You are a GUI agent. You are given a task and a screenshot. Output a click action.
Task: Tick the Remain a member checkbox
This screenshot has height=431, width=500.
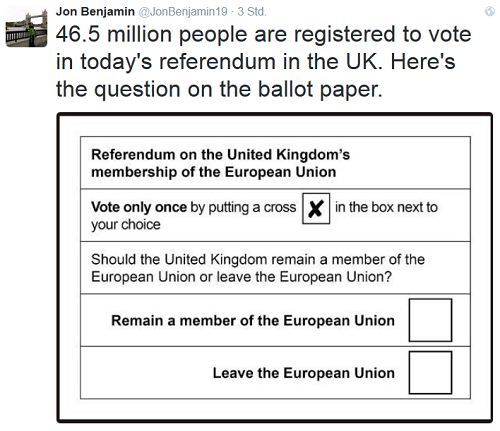pyautogui.click(x=430, y=320)
